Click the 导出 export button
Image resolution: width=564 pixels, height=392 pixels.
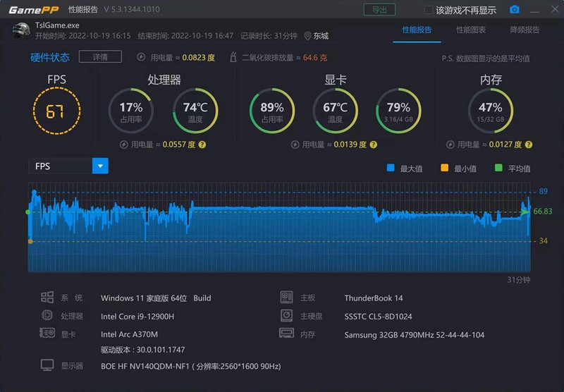(x=379, y=10)
